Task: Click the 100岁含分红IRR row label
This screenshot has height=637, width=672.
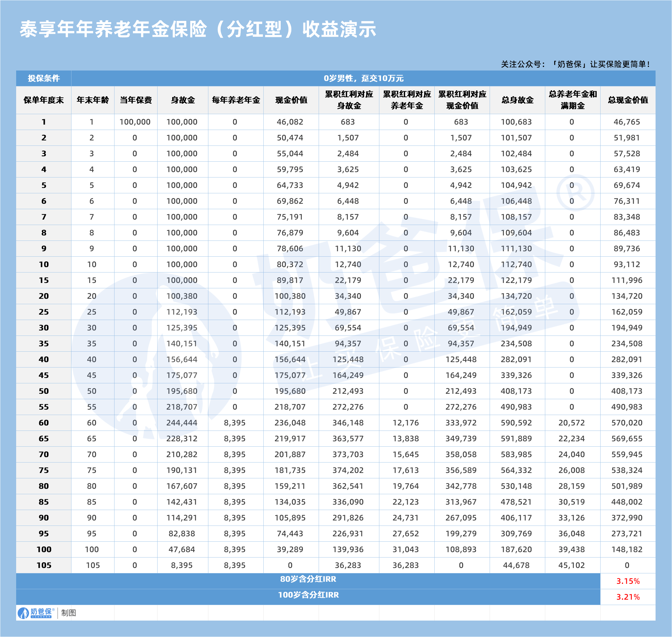Action: (x=308, y=595)
